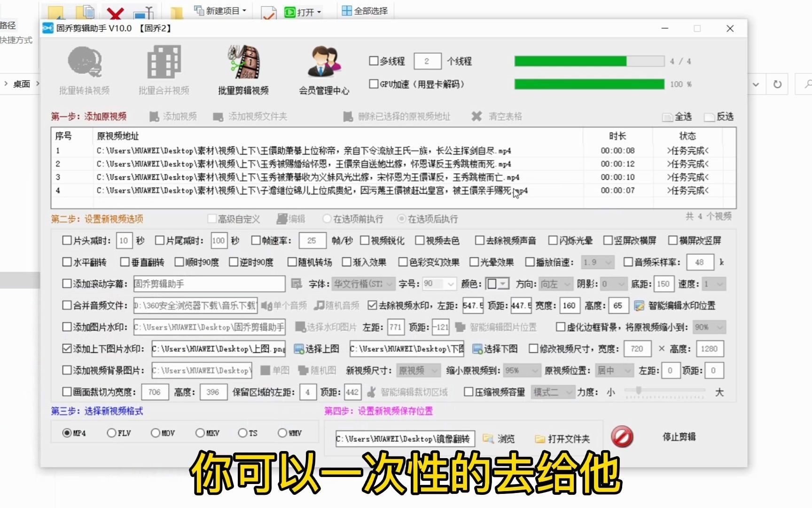Open the 压缩视频容量 mode dropdown
812x508 pixels.
[553, 392]
